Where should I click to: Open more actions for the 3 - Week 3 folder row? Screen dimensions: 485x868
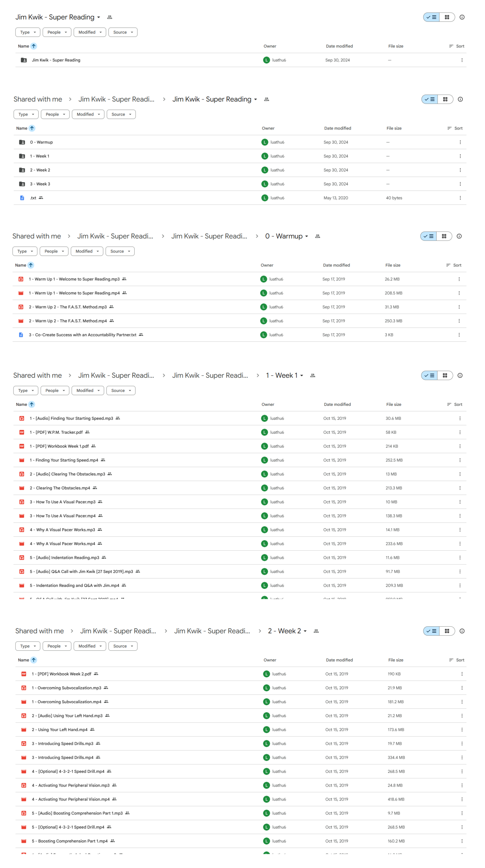click(x=460, y=184)
